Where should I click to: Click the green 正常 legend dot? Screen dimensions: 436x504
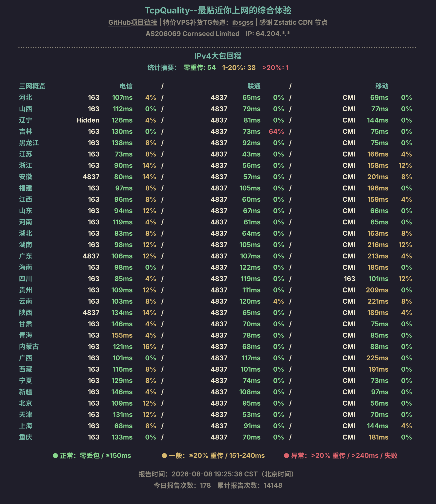point(55,456)
